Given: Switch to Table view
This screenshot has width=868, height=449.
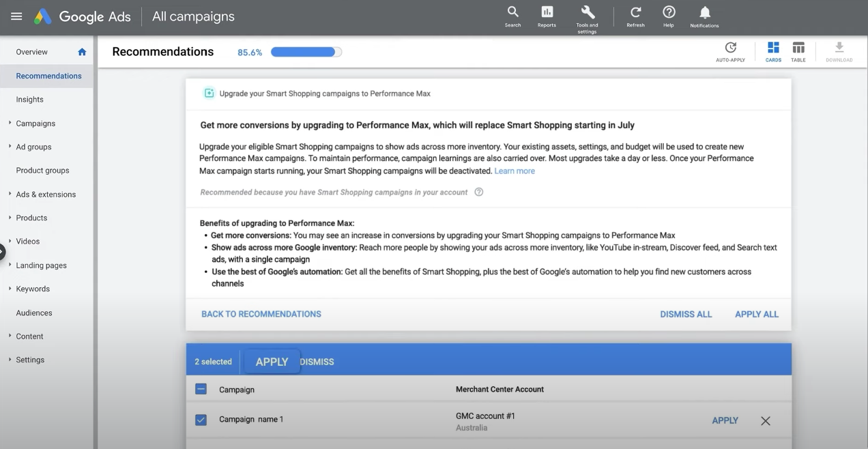Looking at the screenshot, I should [x=798, y=52].
